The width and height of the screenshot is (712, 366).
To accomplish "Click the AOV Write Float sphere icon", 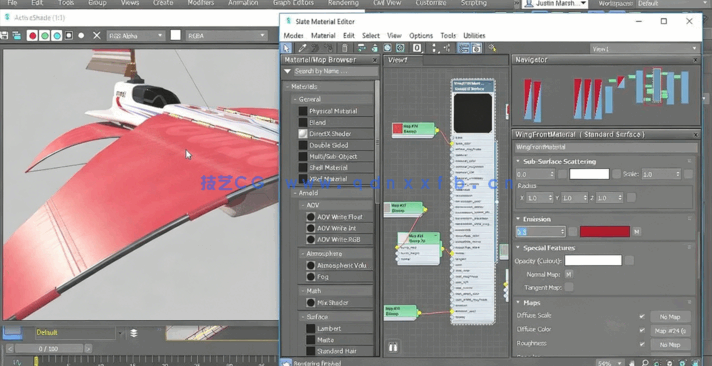I will pos(311,217).
